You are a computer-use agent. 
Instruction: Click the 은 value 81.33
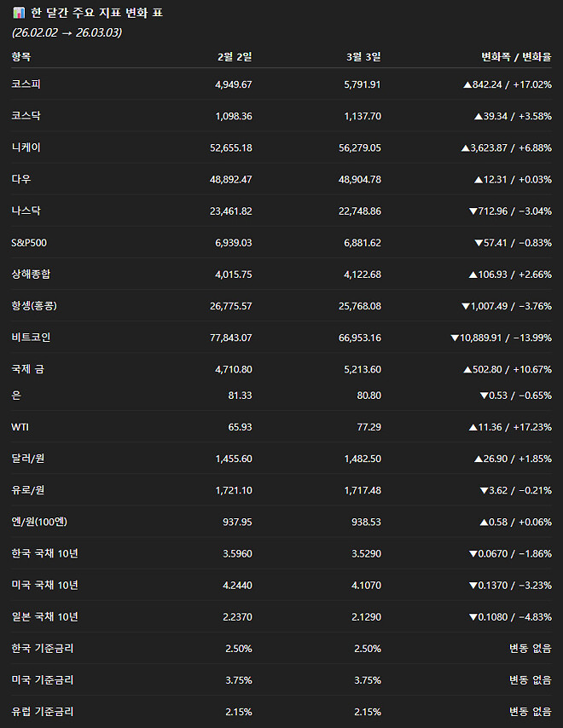241,395
